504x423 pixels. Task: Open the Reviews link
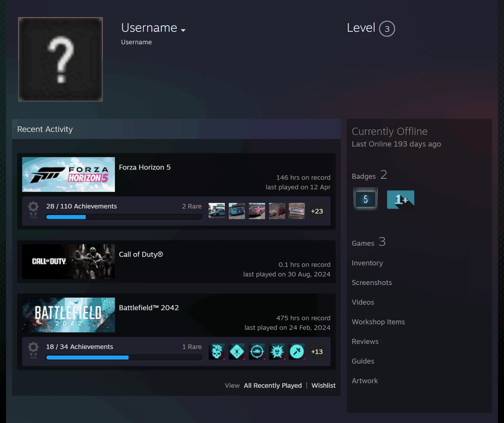[x=365, y=342]
